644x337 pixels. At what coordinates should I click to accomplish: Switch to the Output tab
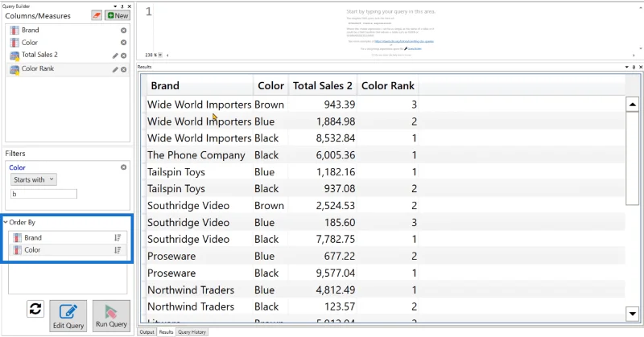point(147,332)
